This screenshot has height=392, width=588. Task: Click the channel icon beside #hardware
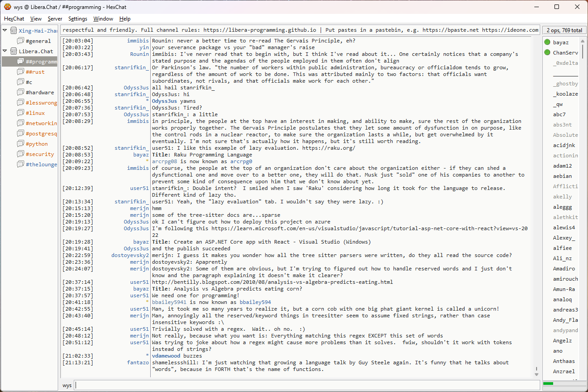coord(21,93)
